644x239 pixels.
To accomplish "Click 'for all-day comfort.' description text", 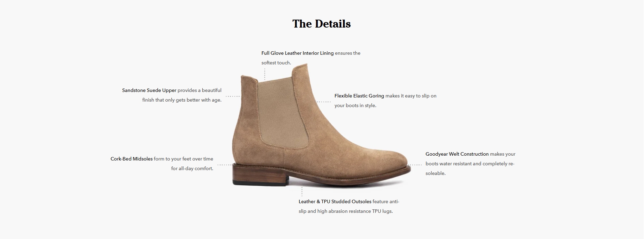I will [x=192, y=168].
